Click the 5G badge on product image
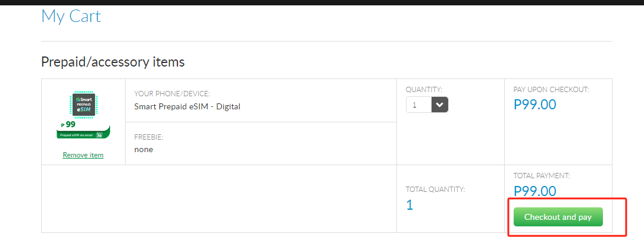 (100, 135)
